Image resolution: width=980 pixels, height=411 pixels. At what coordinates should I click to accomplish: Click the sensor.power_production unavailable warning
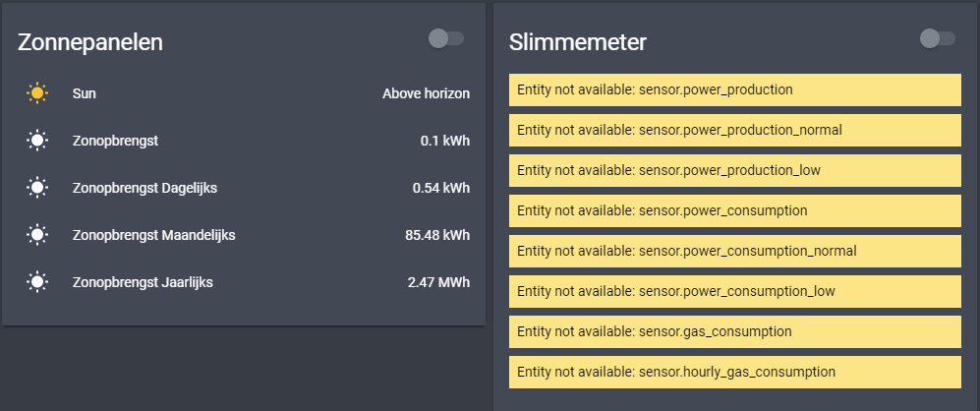click(x=735, y=89)
